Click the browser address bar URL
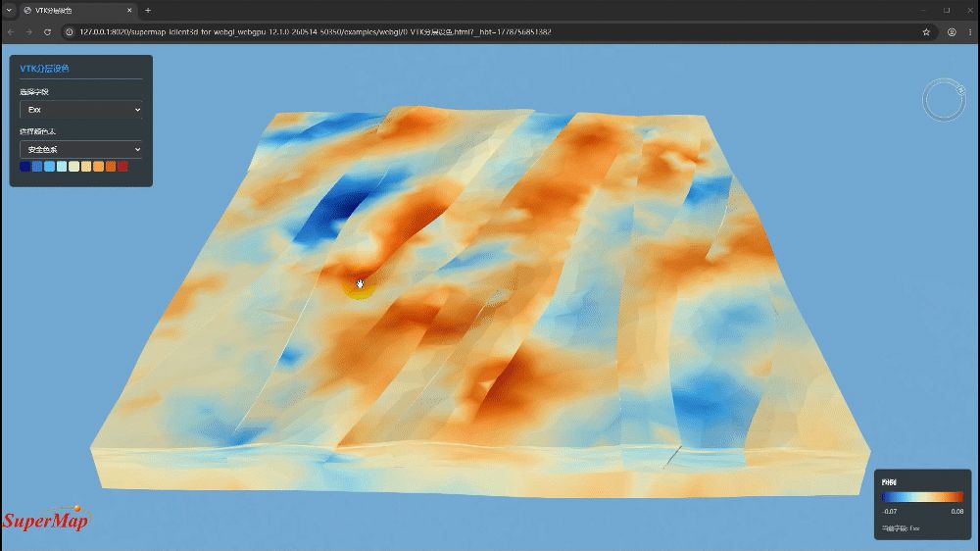 pyautogui.click(x=315, y=32)
